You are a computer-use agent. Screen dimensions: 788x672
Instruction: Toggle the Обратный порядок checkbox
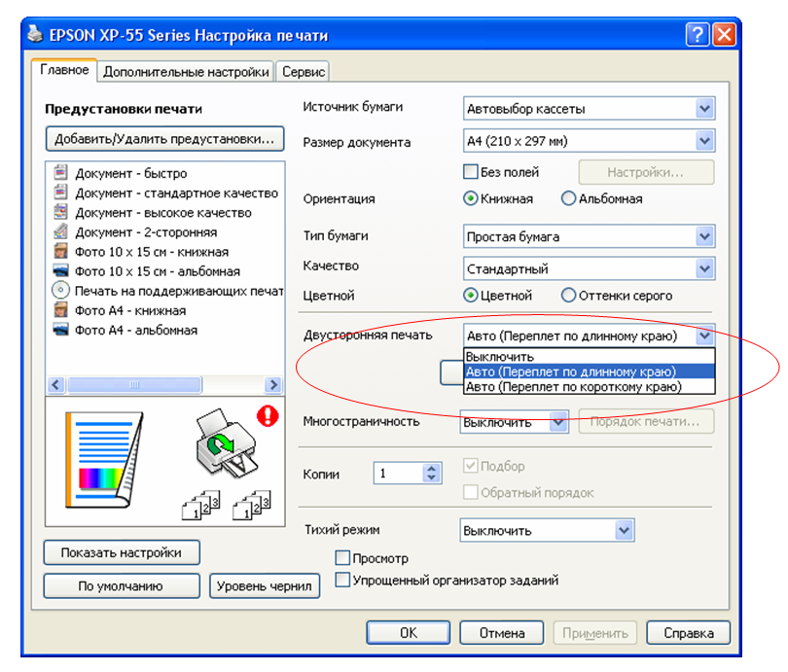point(471,492)
